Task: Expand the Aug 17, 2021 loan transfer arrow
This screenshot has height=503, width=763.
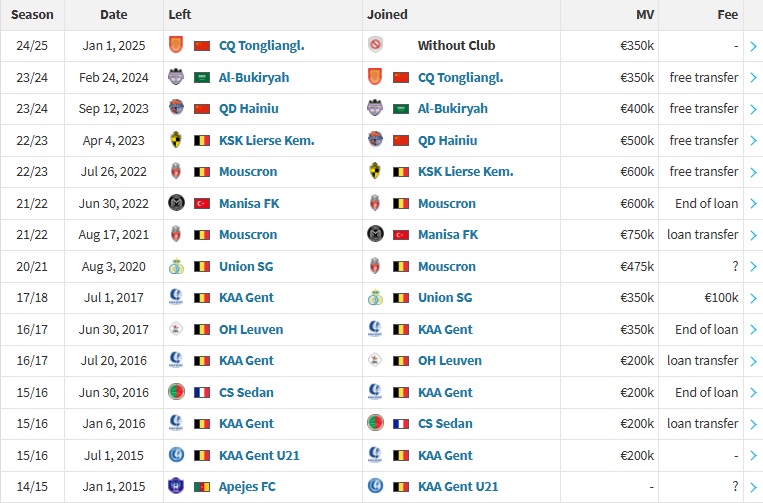Action: tap(753, 235)
